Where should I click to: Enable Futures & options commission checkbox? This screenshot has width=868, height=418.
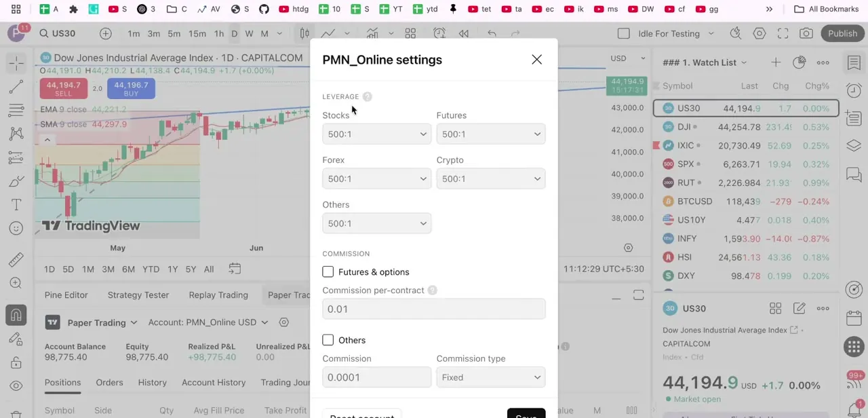tap(328, 272)
